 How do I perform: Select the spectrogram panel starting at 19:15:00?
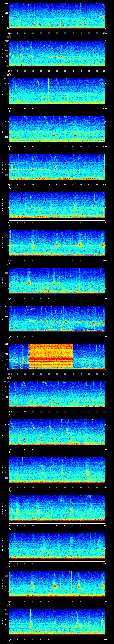tap(57, 53)
